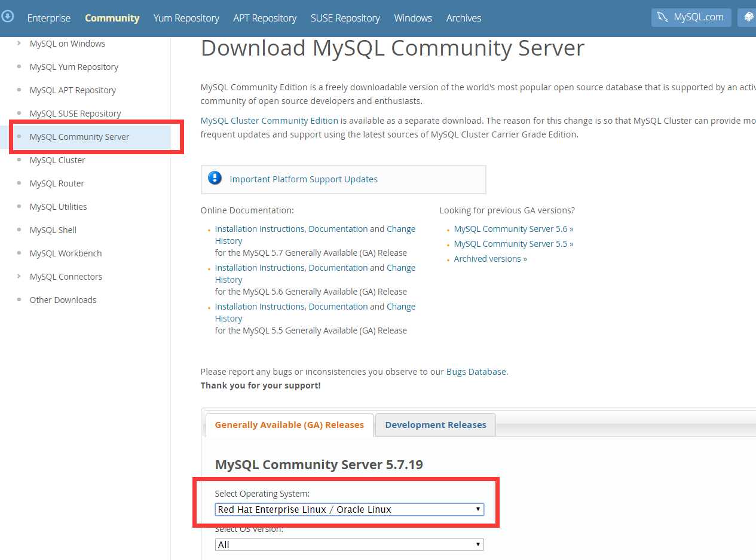Follow the MySQL Cluster Community Edition link
Screen dimensions: 756x560
coord(270,121)
